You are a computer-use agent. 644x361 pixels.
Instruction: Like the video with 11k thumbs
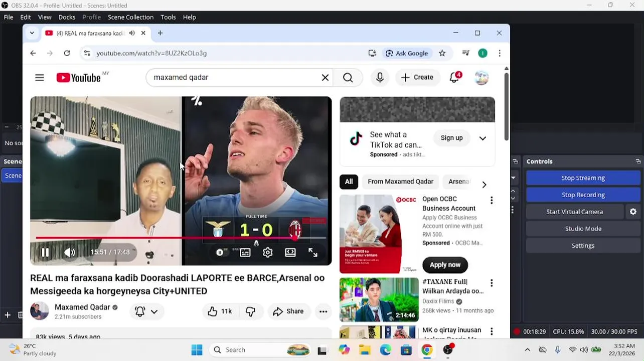pos(220,311)
